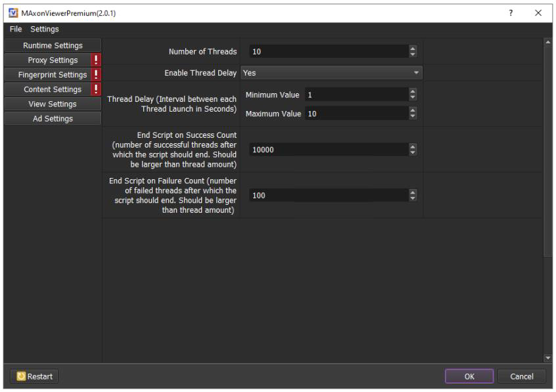Open the File menu
556x392 pixels.
tap(16, 29)
